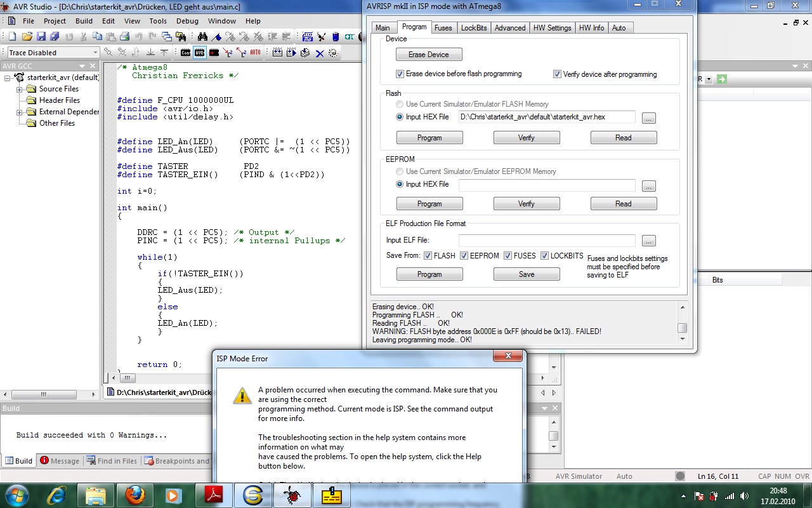Image resolution: width=812 pixels, height=508 pixels.
Task: Open Adobe Reader from the taskbar
Action: 214,495
